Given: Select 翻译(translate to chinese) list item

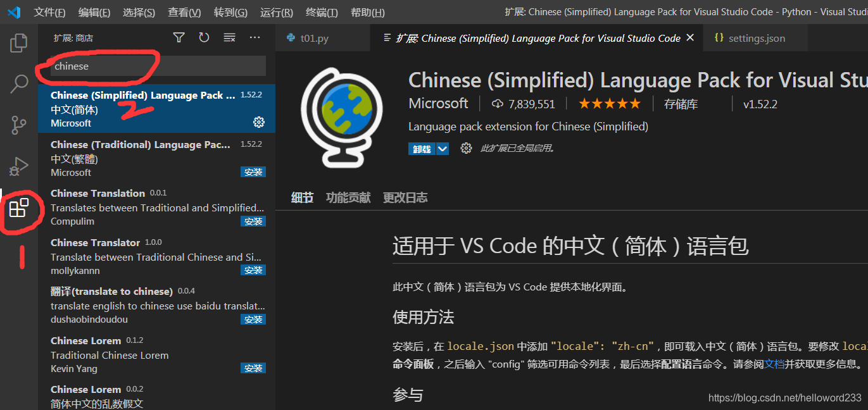Looking at the screenshot, I should pos(156,305).
